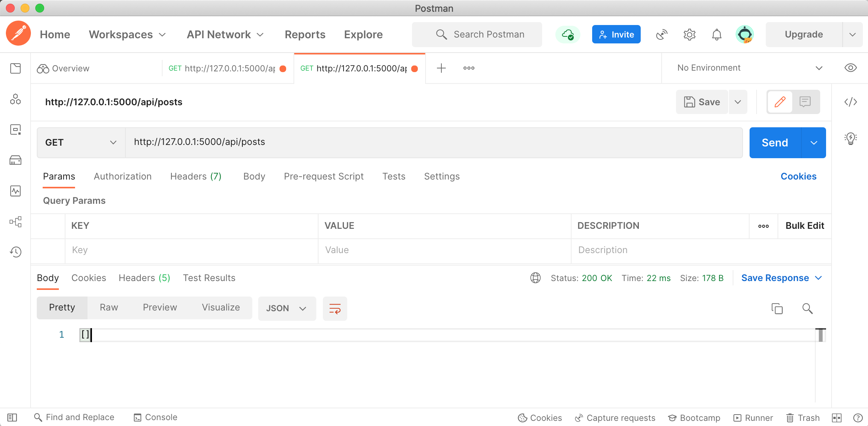Open Find and Replace

tap(74, 418)
